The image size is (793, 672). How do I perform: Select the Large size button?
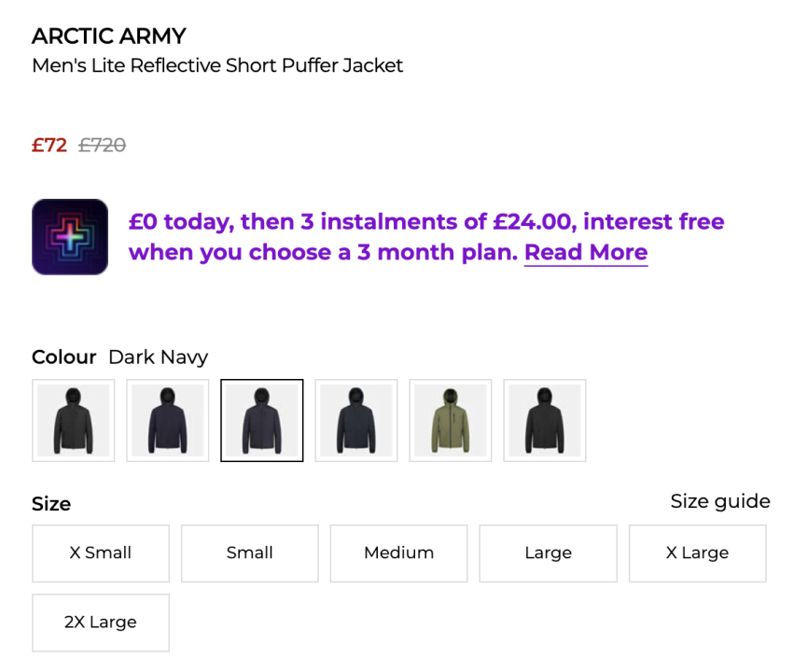[x=549, y=553]
